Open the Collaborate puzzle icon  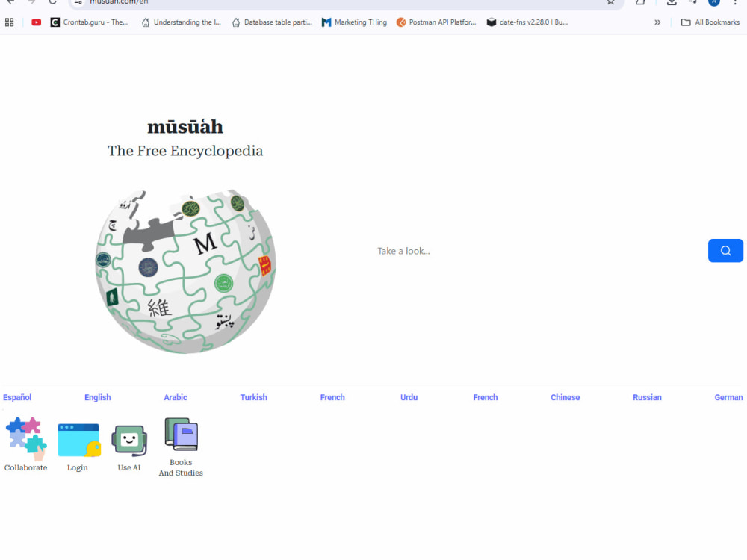click(26, 439)
